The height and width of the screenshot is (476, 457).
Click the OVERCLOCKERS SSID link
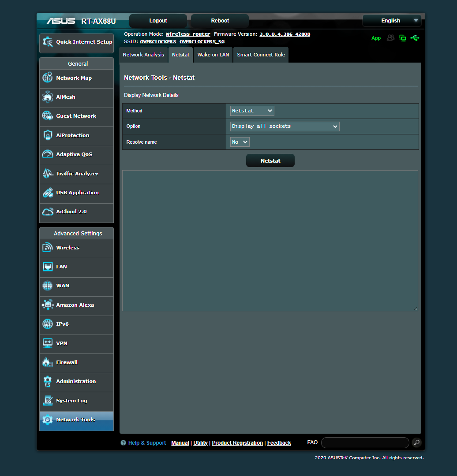click(158, 41)
